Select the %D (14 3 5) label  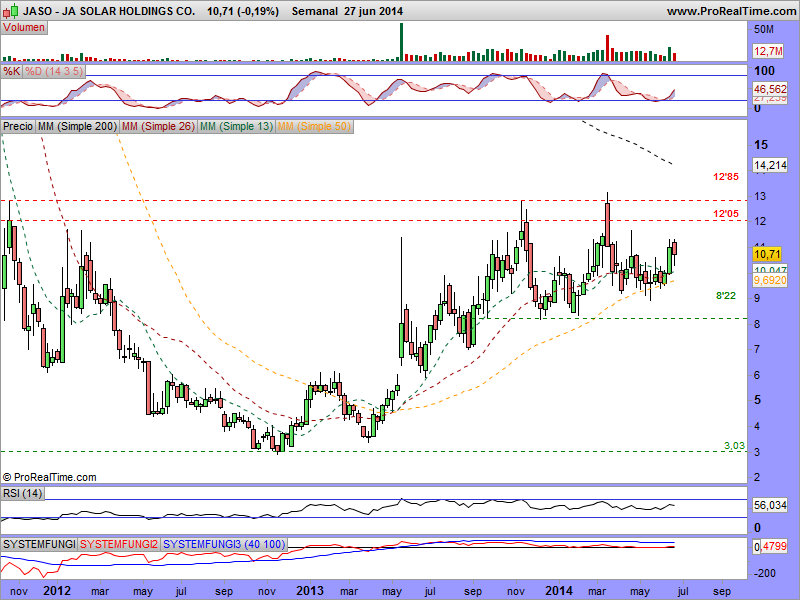pos(54,71)
